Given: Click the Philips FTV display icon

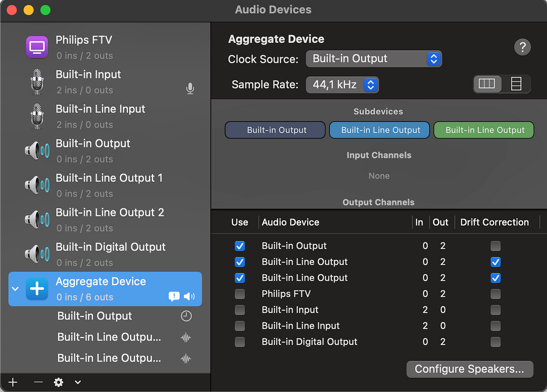Looking at the screenshot, I should [x=37, y=47].
